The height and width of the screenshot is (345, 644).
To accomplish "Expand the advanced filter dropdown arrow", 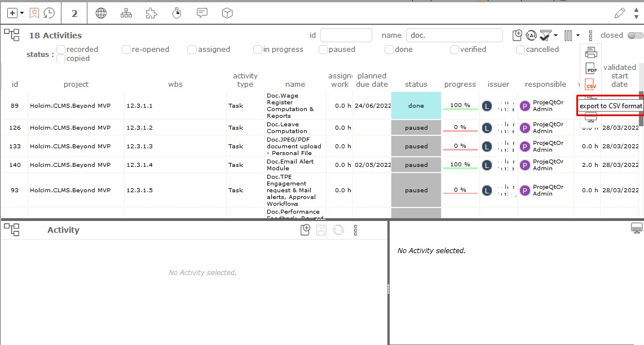I will click(555, 36).
